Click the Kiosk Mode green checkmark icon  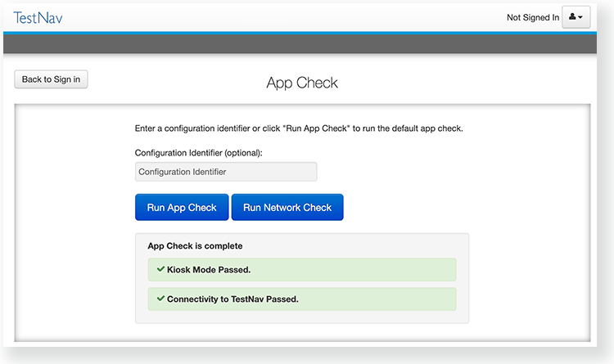[x=161, y=269]
